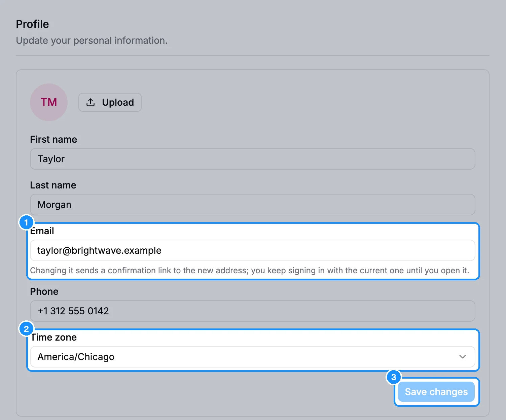This screenshot has width=506, height=420.
Task: Click the Email confirmation help text
Action: 250,271
